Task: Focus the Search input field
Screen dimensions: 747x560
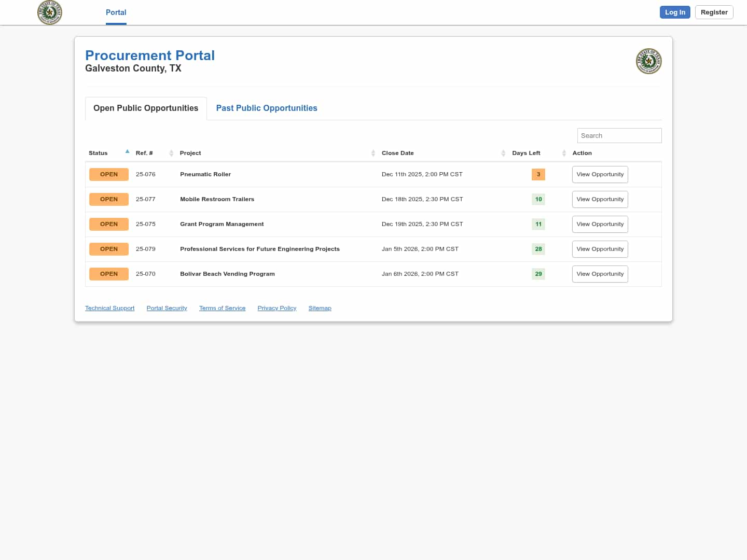Action: [x=619, y=135]
